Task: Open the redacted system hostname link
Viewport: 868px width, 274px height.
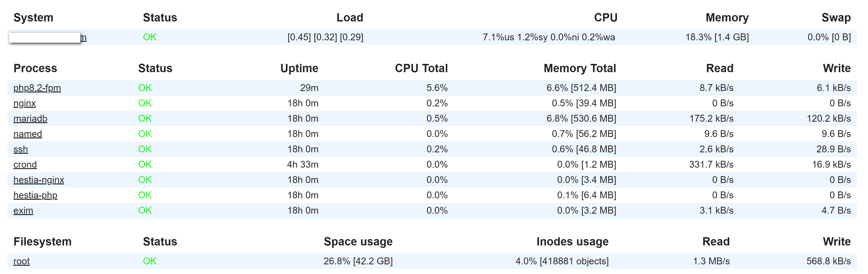Action: [x=48, y=37]
